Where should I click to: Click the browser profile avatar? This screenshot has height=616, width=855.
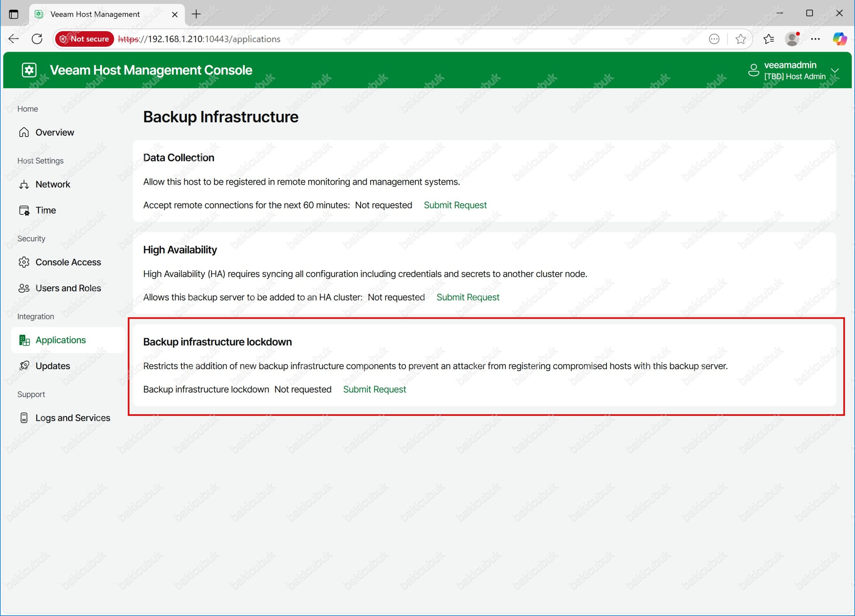792,39
